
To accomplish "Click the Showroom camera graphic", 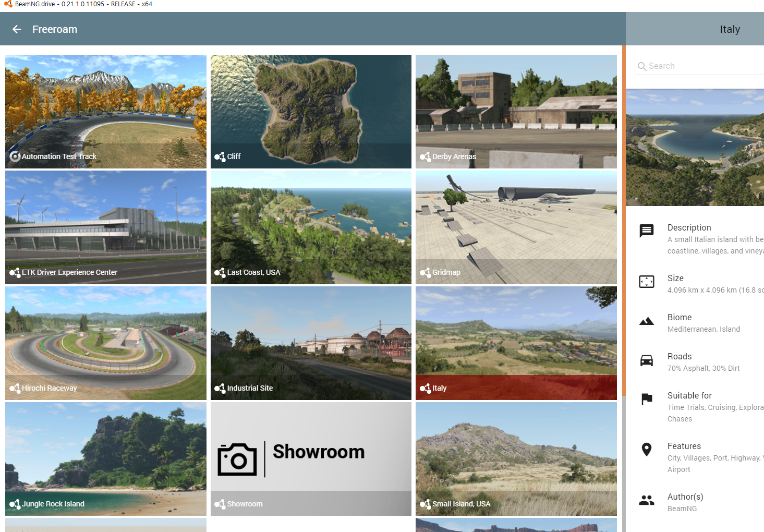I will [237, 460].
